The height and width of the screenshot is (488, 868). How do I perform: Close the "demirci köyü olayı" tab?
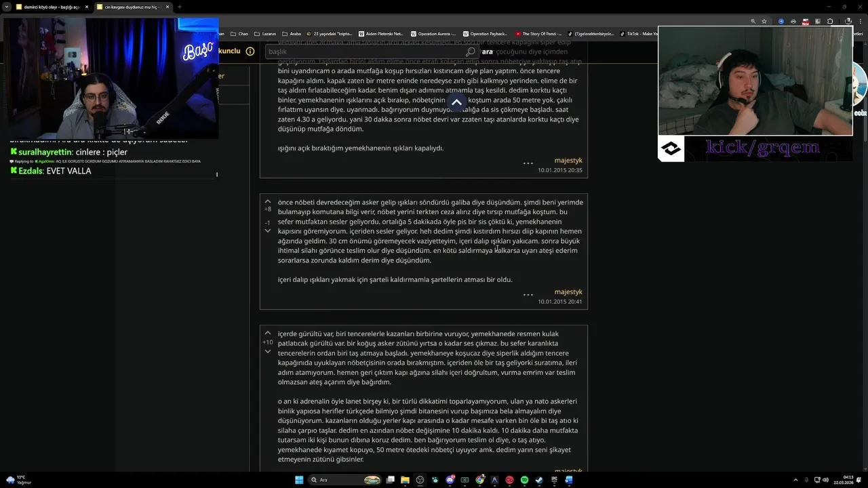(x=86, y=7)
